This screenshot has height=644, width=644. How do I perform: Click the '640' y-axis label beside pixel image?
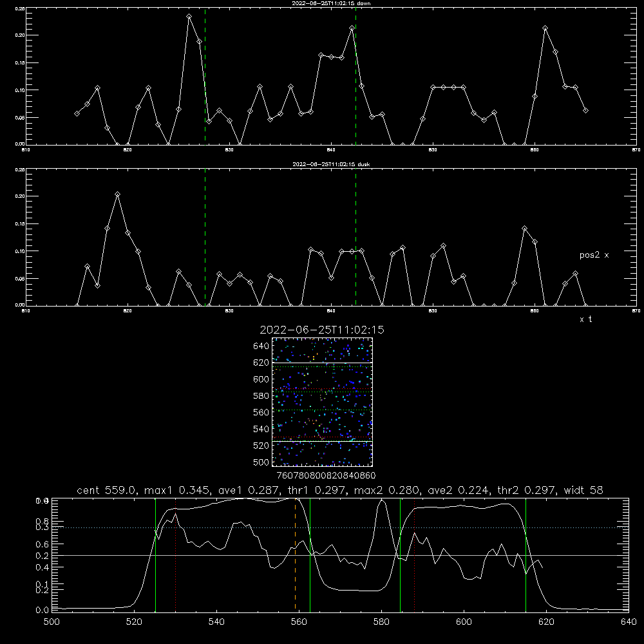click(261, 346)
